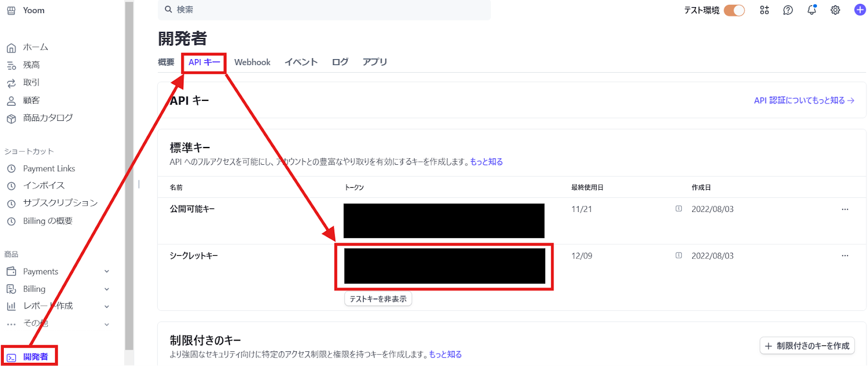The height and width of the screenshot is (366, 868).
Task: Open 残高 in the sidebar
Action: click(31, 65)
